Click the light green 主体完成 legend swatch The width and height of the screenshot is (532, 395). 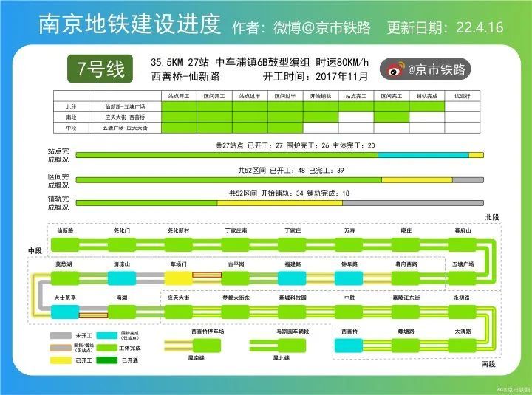(107, 348)
